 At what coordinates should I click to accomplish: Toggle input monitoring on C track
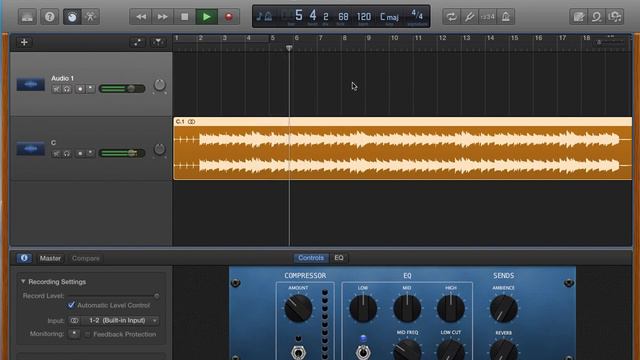pyautogui.click(x=91, y=153)
